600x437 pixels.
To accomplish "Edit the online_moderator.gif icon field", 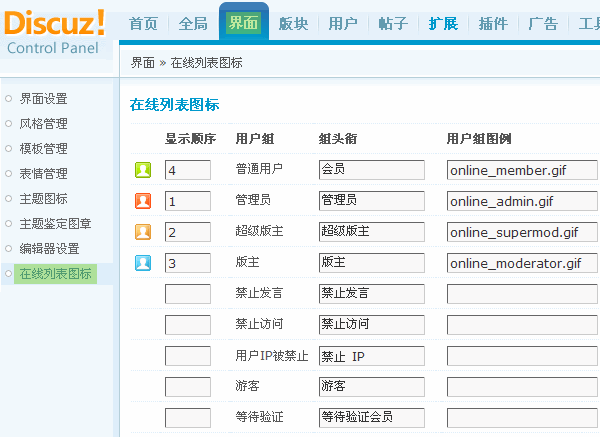I will 522,263.
